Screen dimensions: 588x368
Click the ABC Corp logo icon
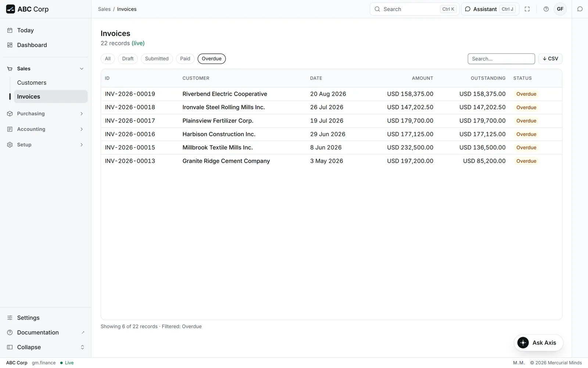(x=10, y=9)
